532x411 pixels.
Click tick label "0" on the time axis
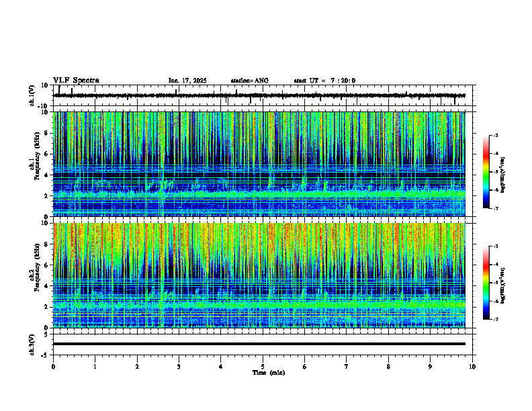tap(53, 367)
